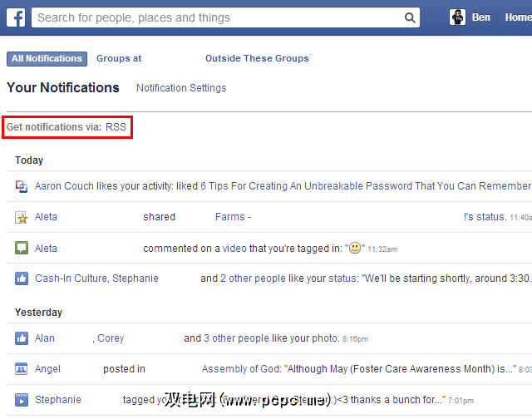This screenshot has height=419, width=532.
Task: Open the Assembly of God group link
Action: click(241, 369)
